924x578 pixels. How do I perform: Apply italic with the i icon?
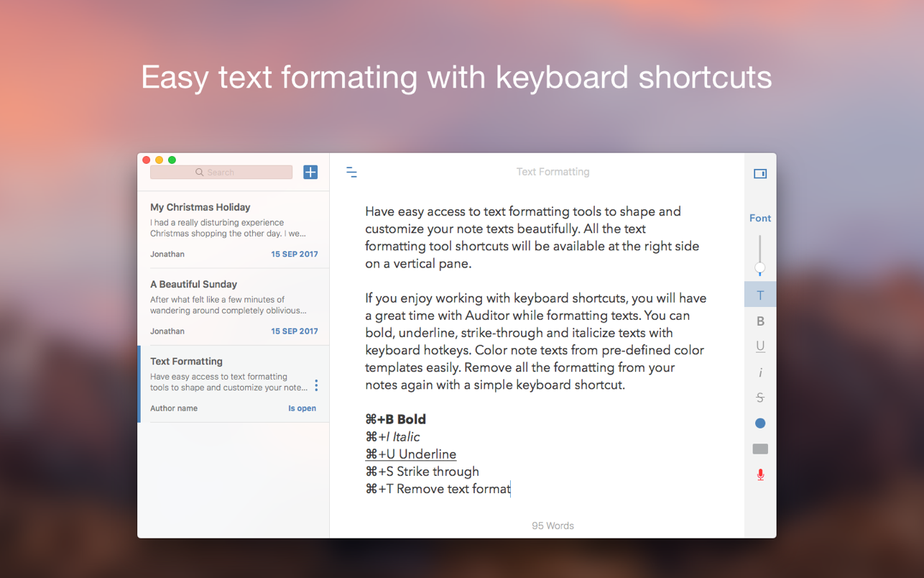coord(760,372)
